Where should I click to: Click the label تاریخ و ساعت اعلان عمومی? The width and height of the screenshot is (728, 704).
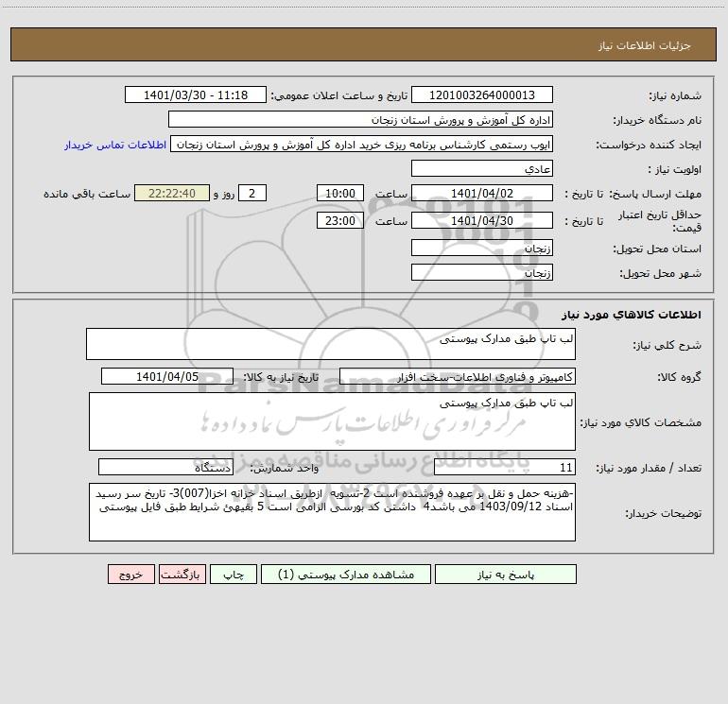pyautogui.click(x=339, y=96)
